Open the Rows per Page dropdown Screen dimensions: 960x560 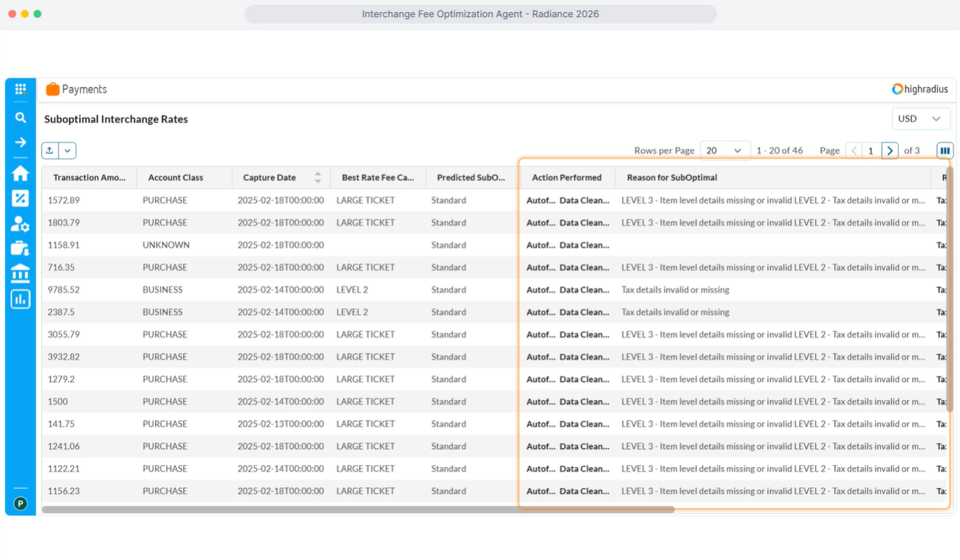[724, 151]
